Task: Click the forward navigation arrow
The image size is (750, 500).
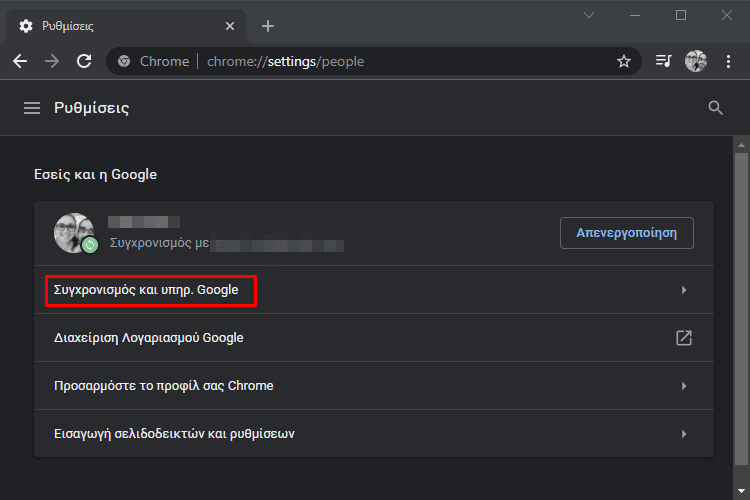Action: tap(52, 61)
